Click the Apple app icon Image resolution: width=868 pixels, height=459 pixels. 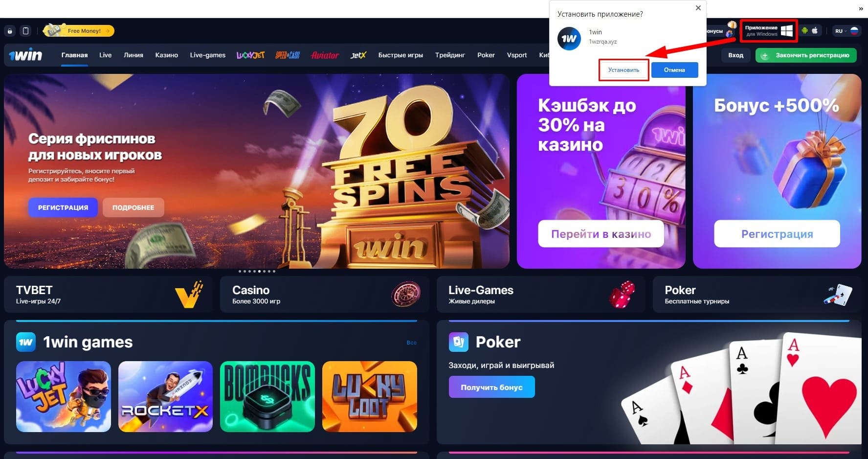(x=815, y=30)
